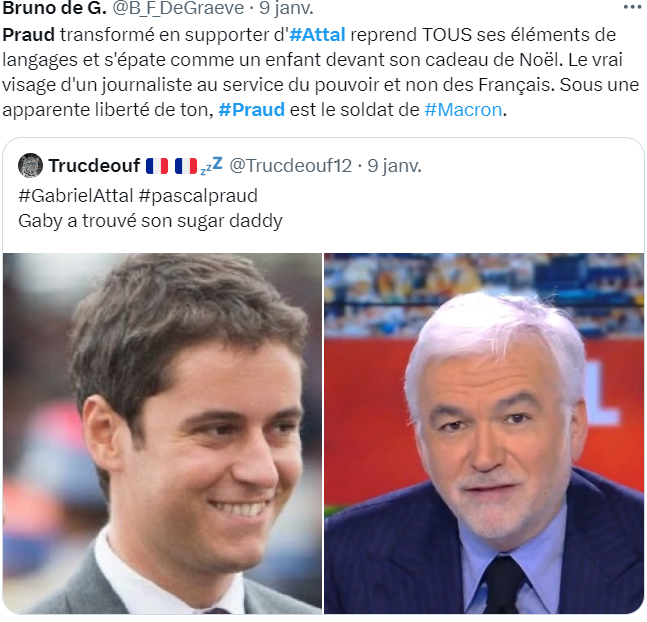Click the zzz sleep emoji in username
Screen dimensions: 647x622
[x=212, y=166]
